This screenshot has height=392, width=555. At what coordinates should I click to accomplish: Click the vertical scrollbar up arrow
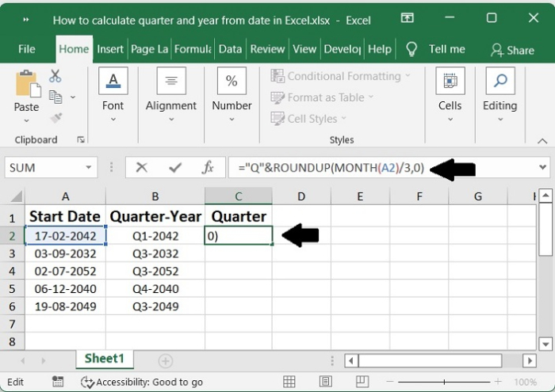545,196
